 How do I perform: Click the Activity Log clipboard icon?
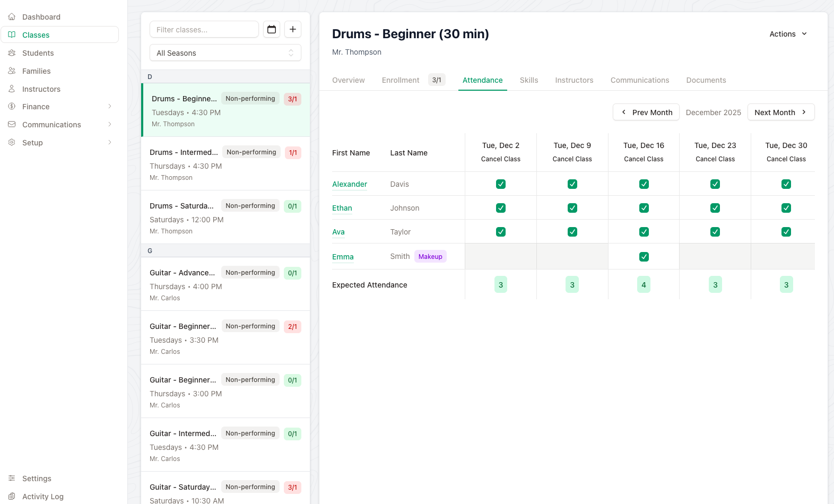(x=12, y=497)
